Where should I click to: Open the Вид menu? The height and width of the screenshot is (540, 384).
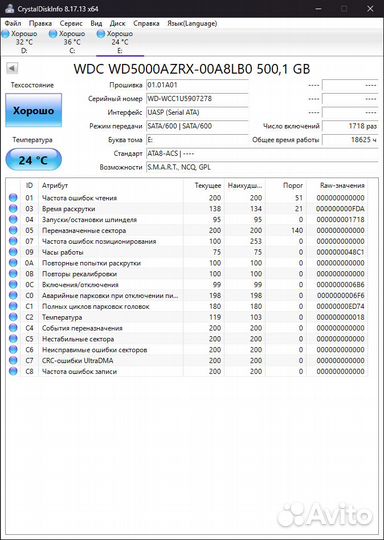[96, 23]
